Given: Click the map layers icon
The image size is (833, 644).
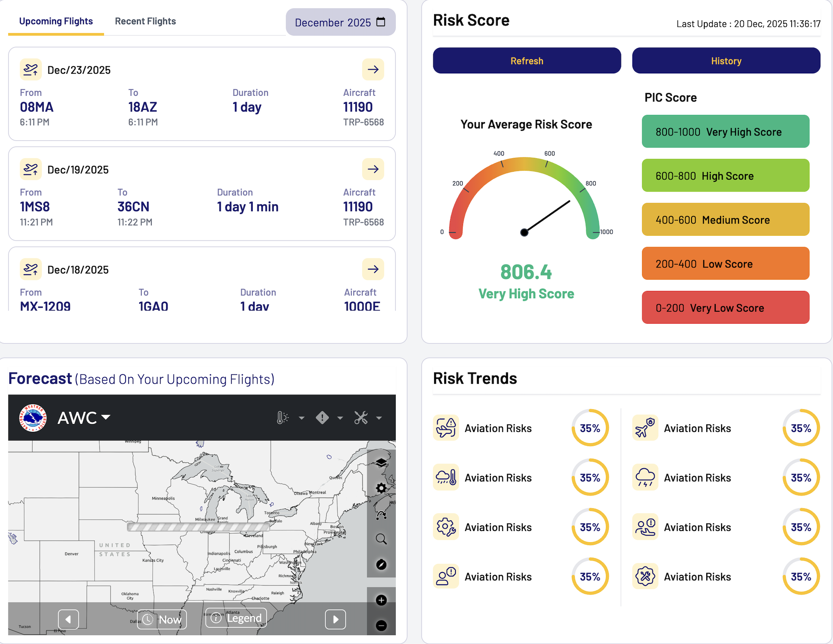Looking at the screenshot, I should 381,462.
